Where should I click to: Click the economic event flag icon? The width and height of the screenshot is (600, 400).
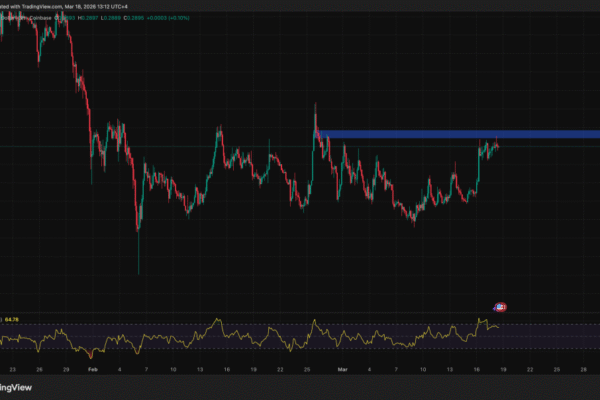[x=501, y=306]
